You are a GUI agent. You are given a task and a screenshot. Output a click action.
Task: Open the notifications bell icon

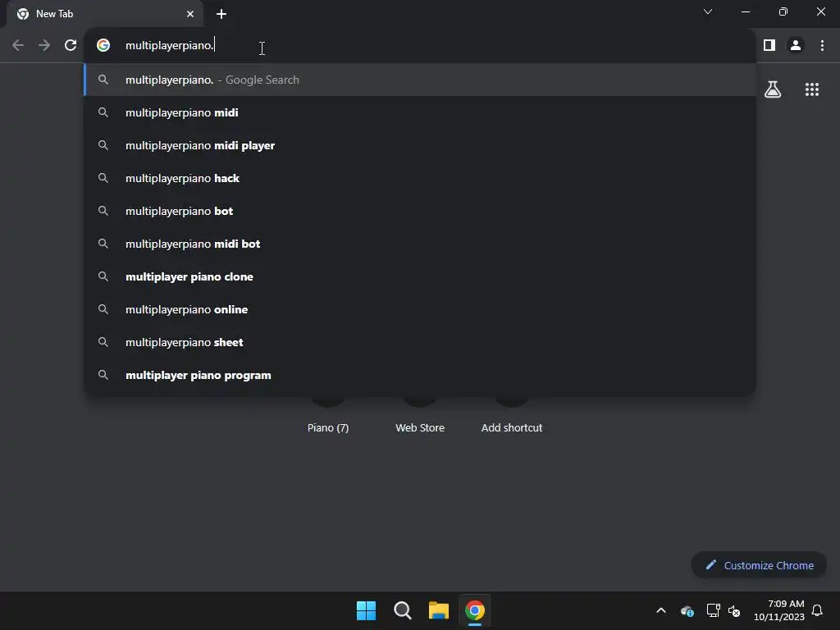pyautogui.click(x=817, y=610)
